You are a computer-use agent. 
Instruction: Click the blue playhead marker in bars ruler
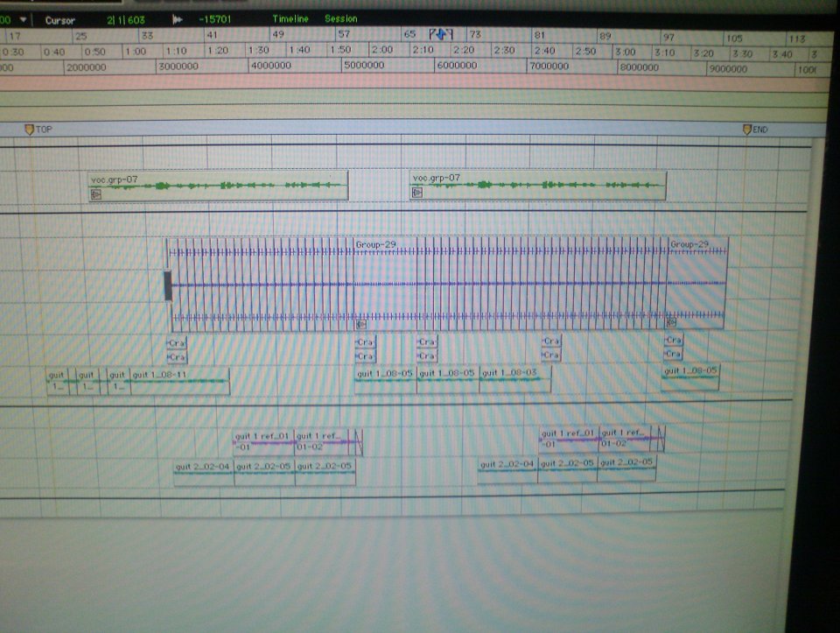pos(442,34)
